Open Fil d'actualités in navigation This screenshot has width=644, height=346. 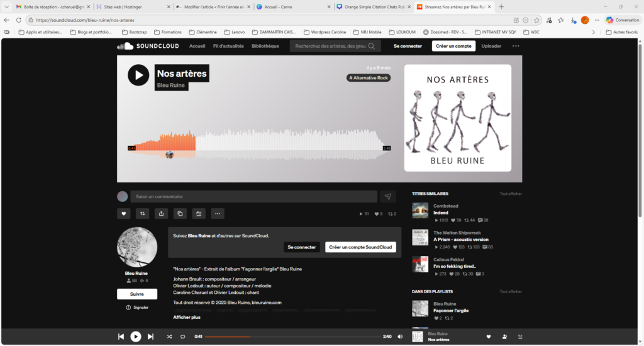pyautogui.click(x=228, y=46)
